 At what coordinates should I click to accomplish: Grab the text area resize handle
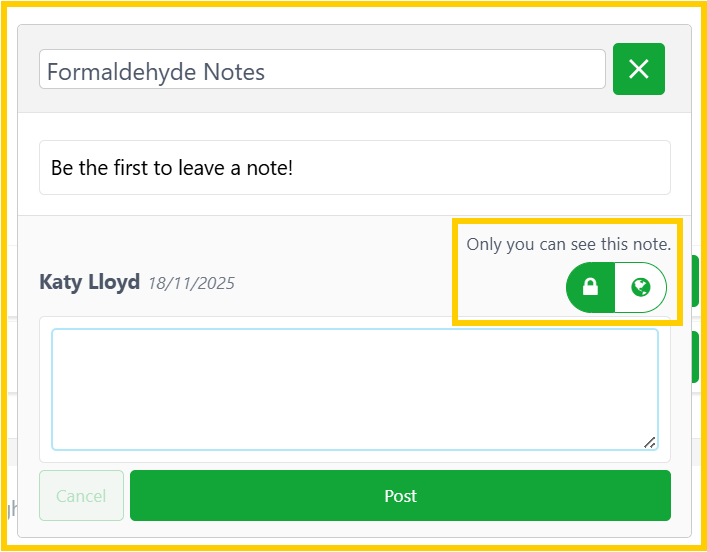point(649,441)
